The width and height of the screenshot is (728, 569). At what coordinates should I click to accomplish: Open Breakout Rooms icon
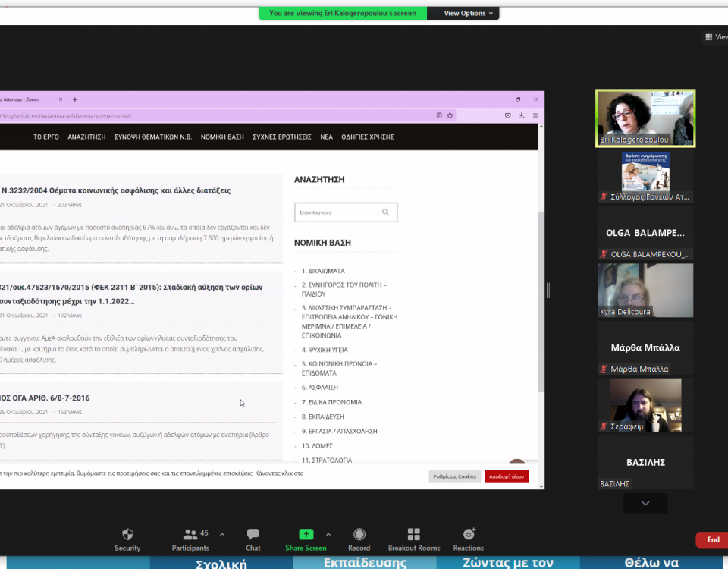click(x=414, y=534)
